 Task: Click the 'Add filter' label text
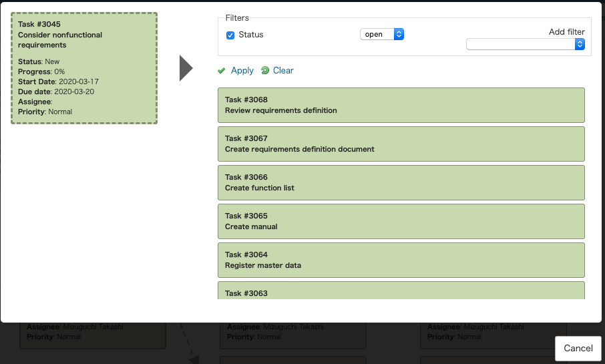(x=567, y=31)
